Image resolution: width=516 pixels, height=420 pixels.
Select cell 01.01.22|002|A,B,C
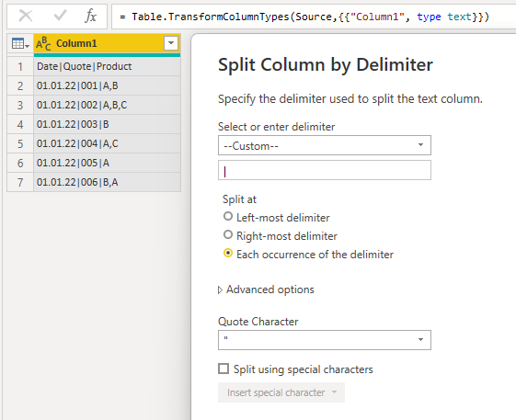[x=107, y=106]
